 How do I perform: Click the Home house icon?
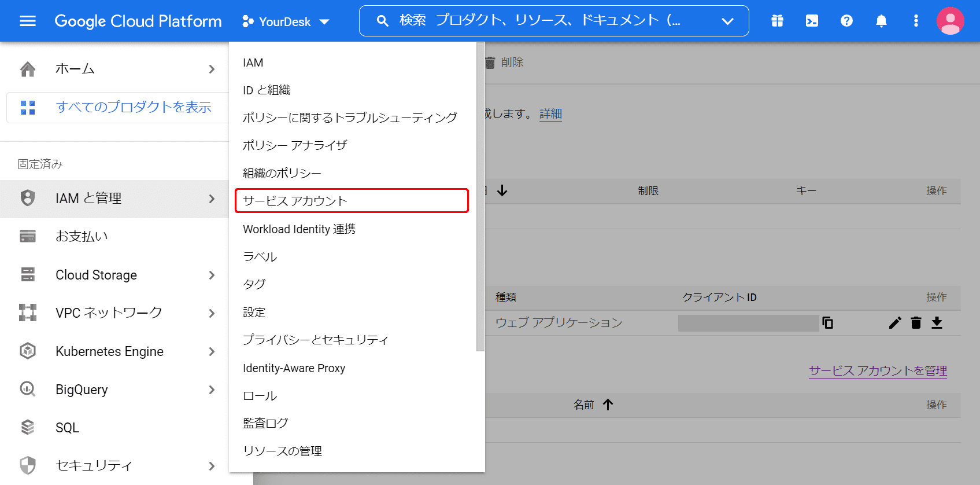(28, 69)
